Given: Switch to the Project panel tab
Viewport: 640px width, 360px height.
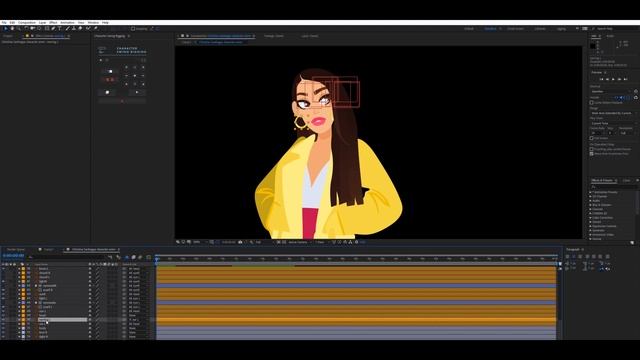Looking at the screenshot, I should coord(8,36).
